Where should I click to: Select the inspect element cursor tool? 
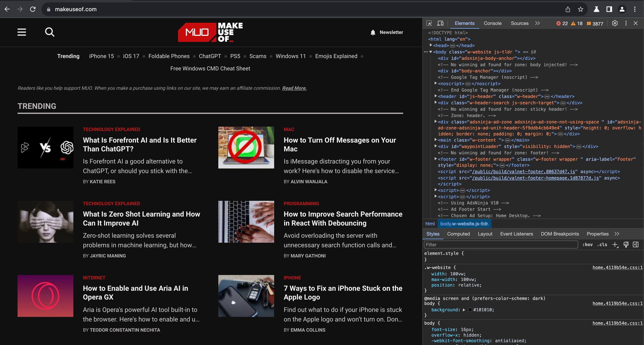(429, 23)
